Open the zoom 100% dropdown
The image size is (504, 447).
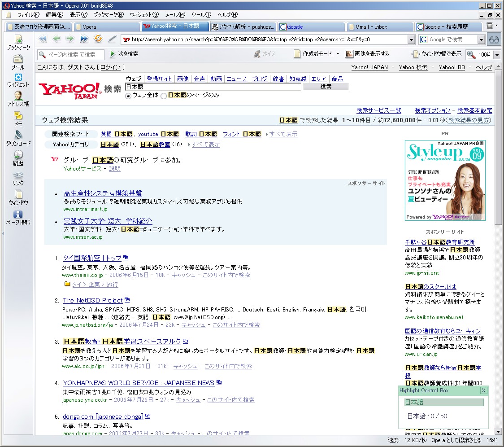point(497,55)
